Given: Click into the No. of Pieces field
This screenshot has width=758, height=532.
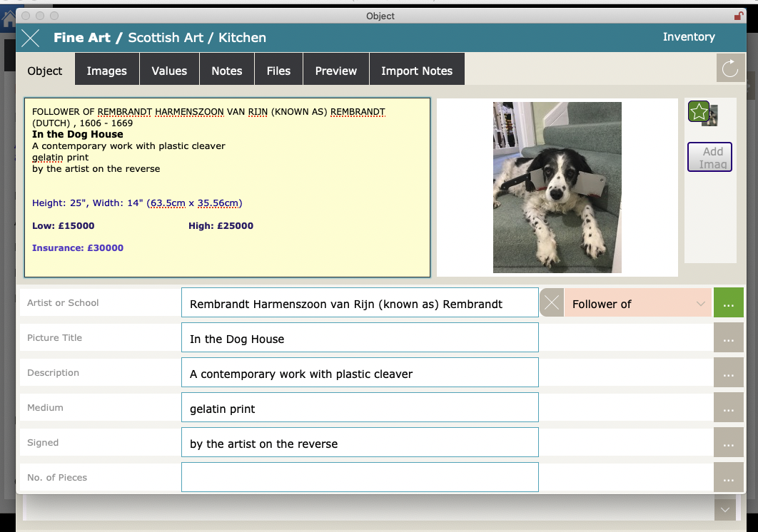Looking at the screenshot, I should 360,477.
